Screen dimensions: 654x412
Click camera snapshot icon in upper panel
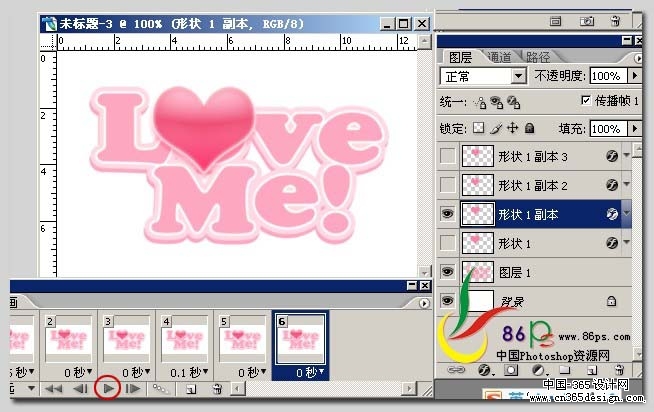(586, 21)
